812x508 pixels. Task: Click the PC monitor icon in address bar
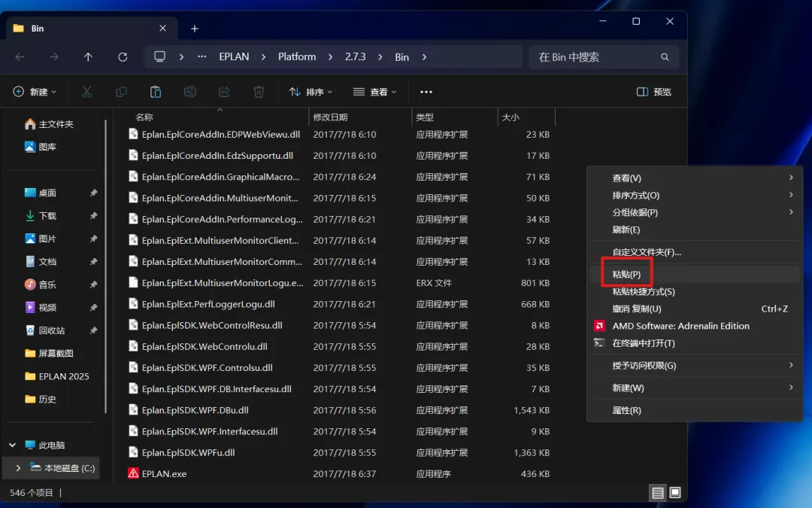click(159, 56)
